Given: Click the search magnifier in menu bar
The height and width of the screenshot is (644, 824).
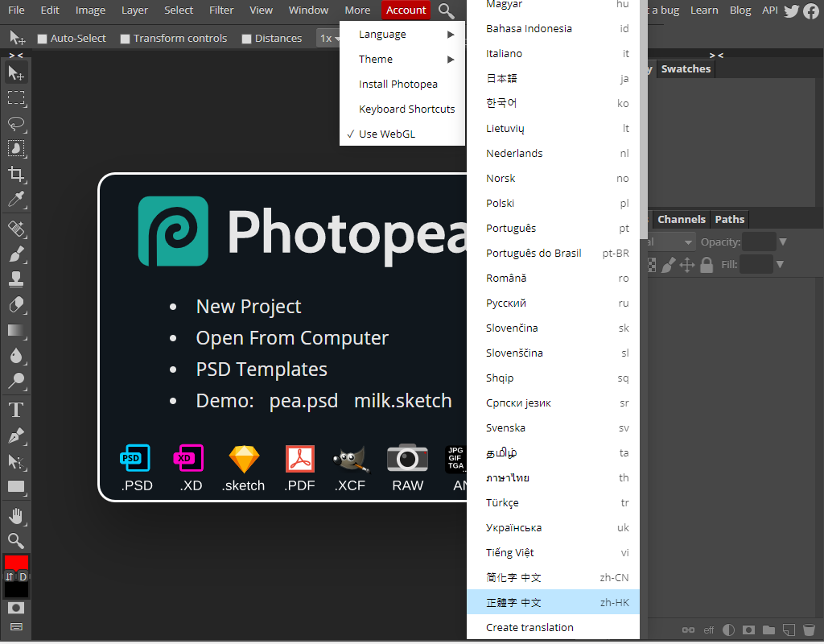Looking at the screenshot, I should pyautogui.click(x=446, y=10).
